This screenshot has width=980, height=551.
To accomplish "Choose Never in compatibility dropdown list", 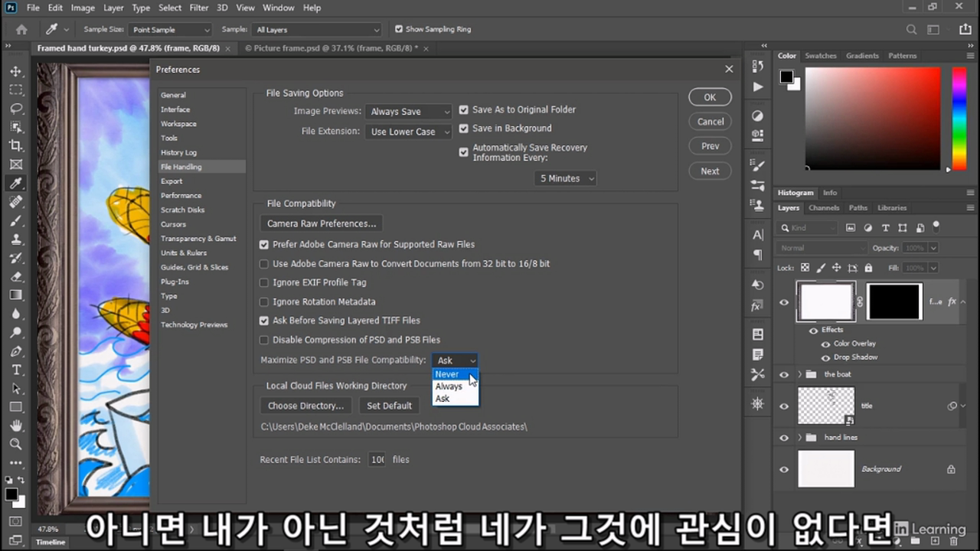I will (455, 374).
